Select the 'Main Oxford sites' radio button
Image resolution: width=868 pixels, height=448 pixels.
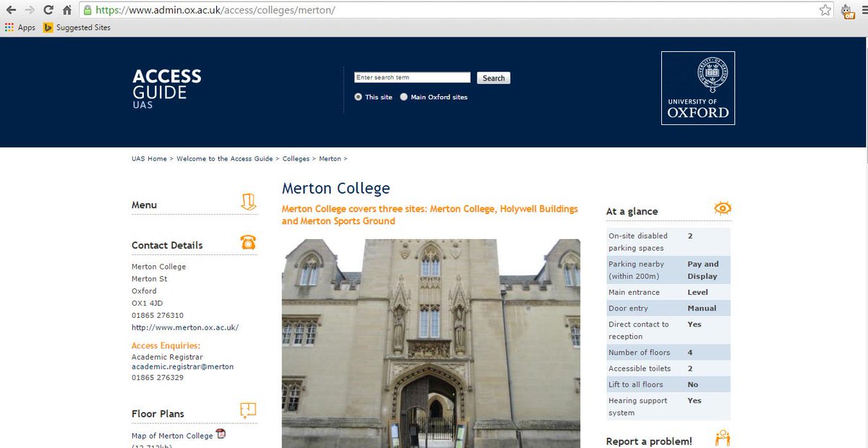(404, 97)
